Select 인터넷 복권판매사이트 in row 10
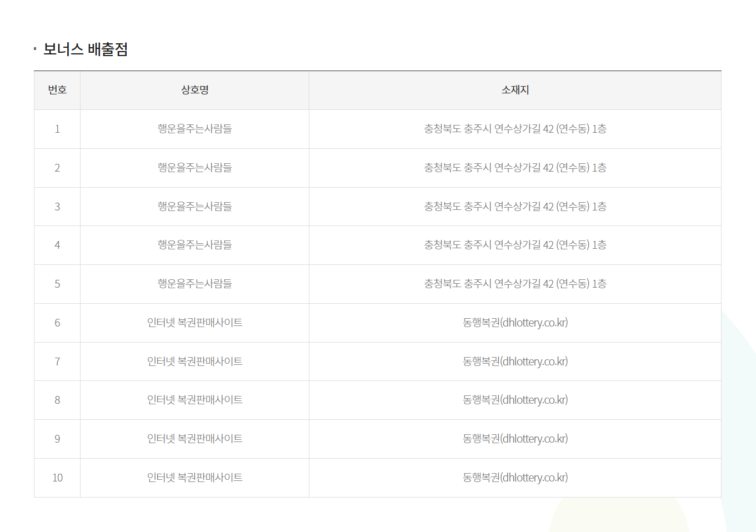756x532 pixels. pyautogui.click(x=195, y=478)
